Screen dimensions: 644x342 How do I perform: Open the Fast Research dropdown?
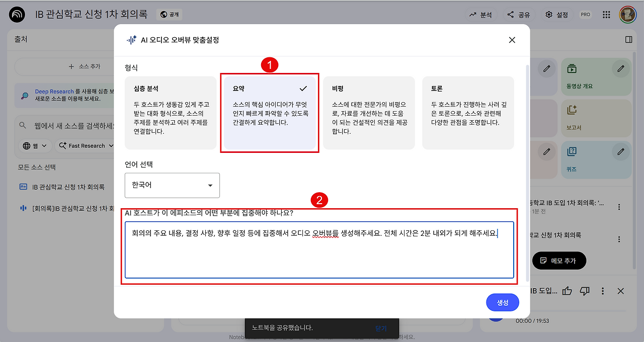point(85,146)
